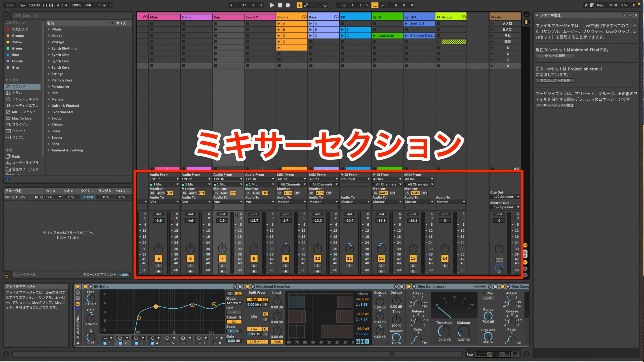
Task: Set Main track monitor to Off
Action: pyautogui.click(x=170, y=193)
